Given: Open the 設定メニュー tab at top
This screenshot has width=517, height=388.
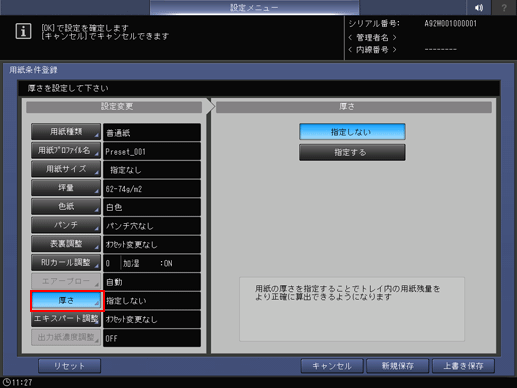Looking at the screenshot, I should pyautogui.click(x=254, y=7).
